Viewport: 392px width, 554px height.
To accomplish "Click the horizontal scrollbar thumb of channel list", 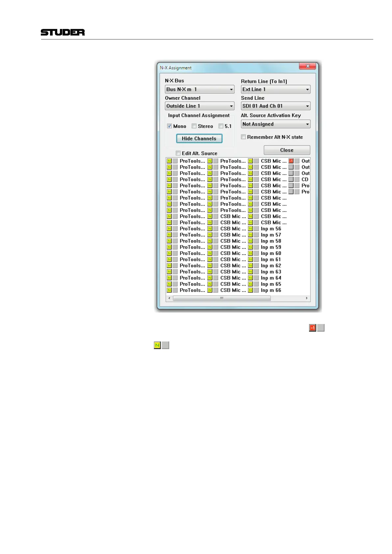I will (222, 298).
